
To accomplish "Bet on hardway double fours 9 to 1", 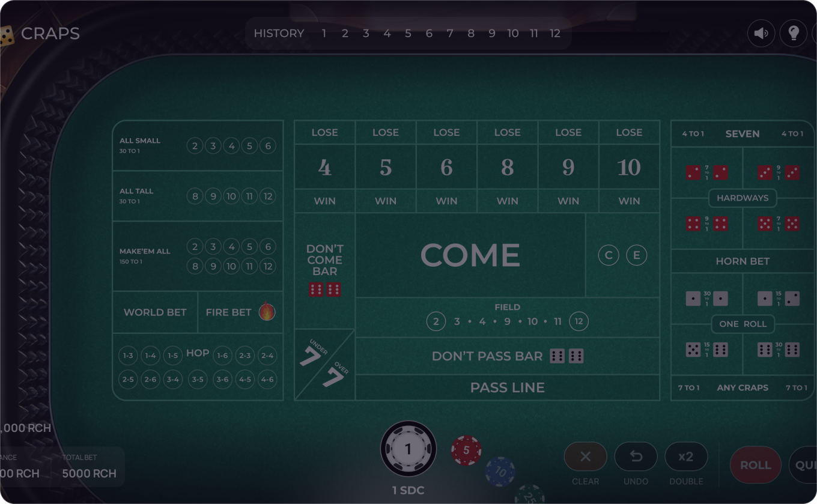I will click(706, 223).
